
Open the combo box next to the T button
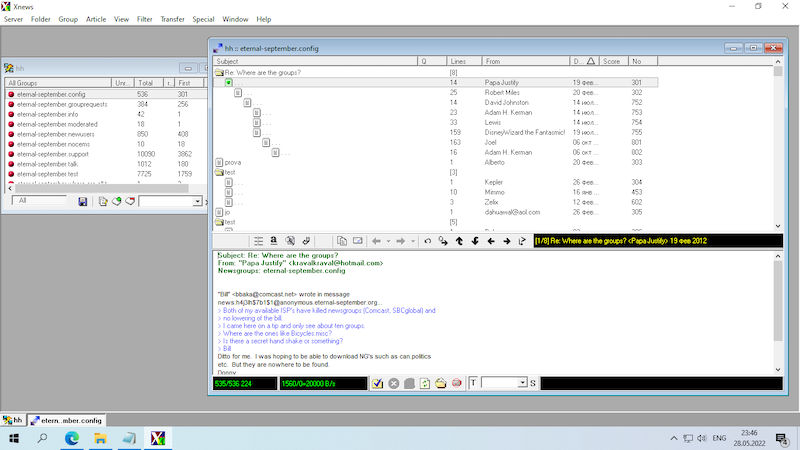[x=521, y=383]
